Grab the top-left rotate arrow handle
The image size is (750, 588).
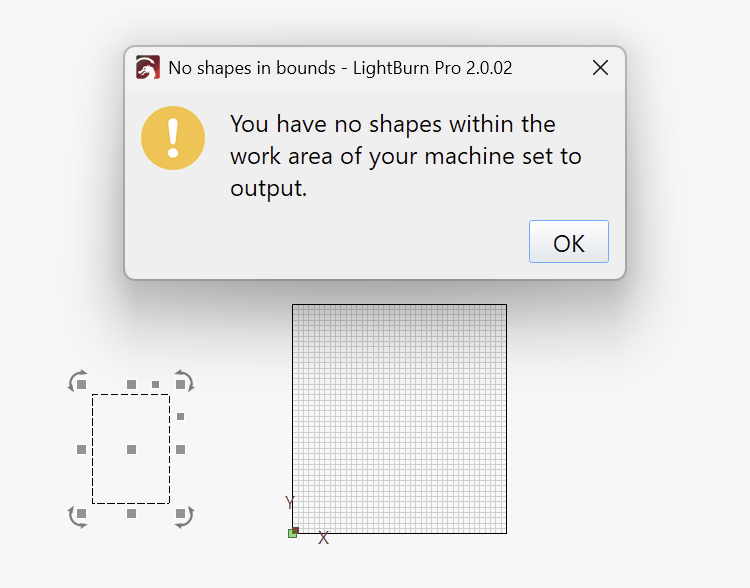click(77, 380)
